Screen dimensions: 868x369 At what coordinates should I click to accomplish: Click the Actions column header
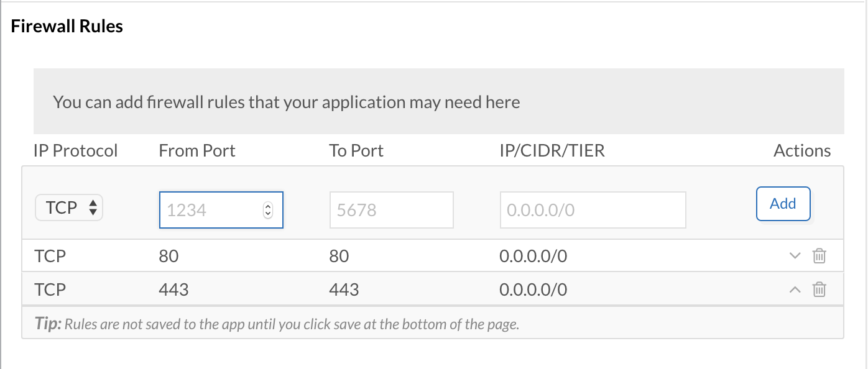(x=802, y=151)
